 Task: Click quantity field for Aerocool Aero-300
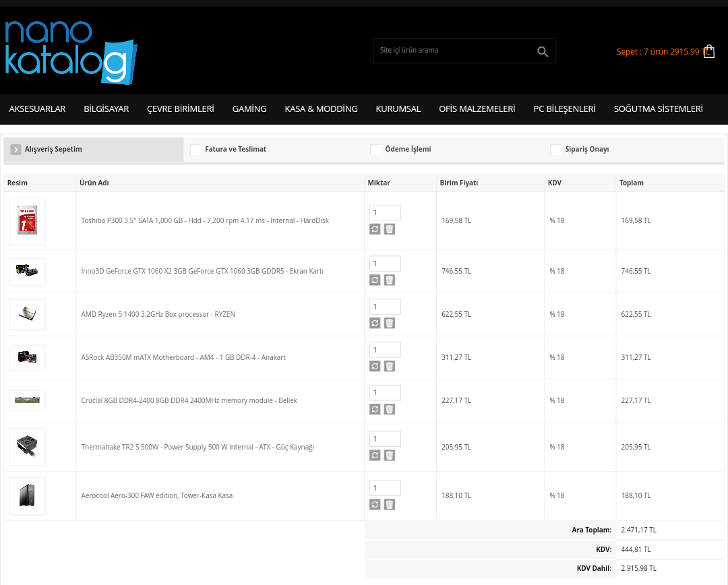[385, 488]
